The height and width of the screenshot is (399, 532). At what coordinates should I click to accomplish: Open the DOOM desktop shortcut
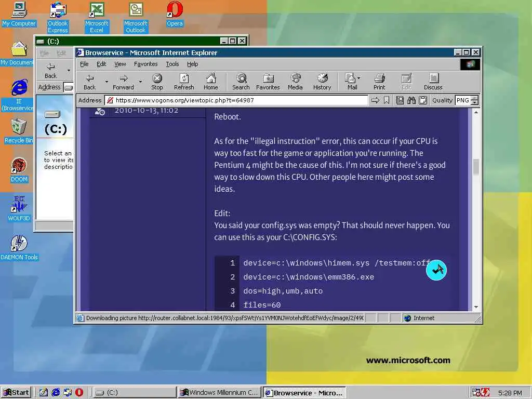coord(19,170)
